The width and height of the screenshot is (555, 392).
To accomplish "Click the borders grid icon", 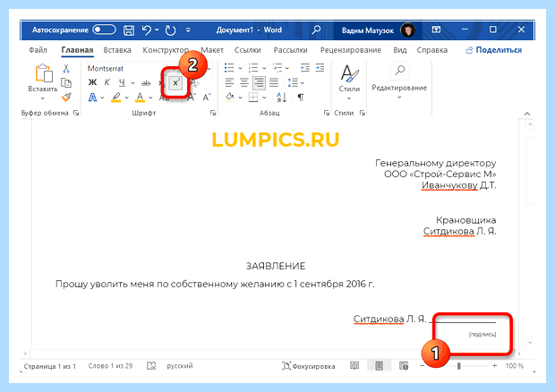I will click(x=253, y=98).
